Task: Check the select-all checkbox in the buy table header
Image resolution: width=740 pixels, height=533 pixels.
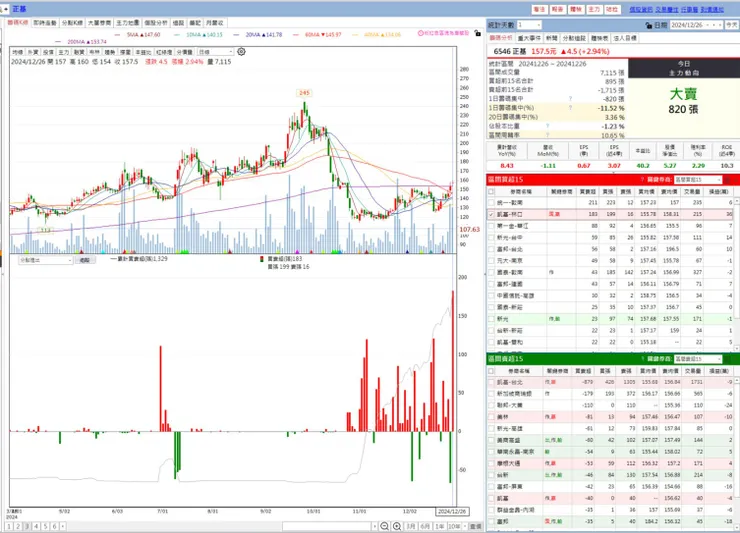Action: [x=491, y=192]
